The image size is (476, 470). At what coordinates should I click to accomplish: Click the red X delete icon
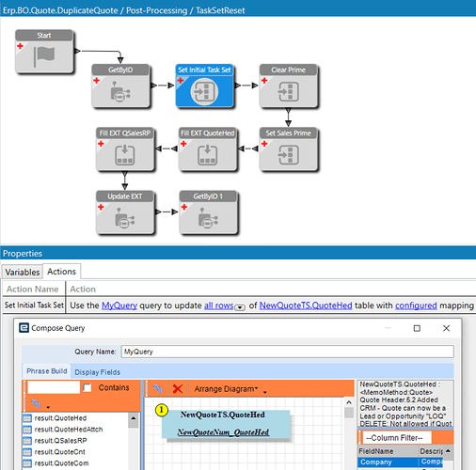pyautogui.click(x=178, y=389)
